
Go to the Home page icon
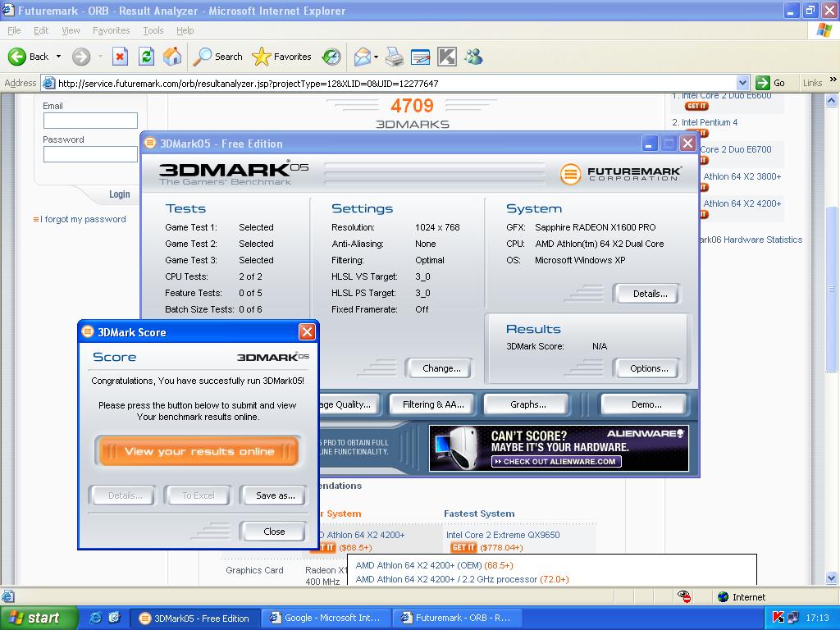172,57
